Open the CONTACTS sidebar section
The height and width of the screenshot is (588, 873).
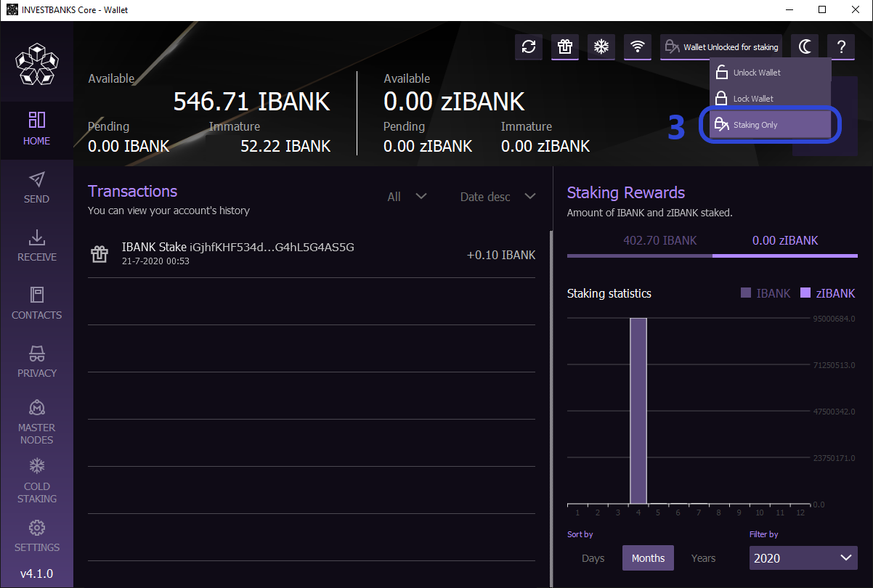(37, 303)
